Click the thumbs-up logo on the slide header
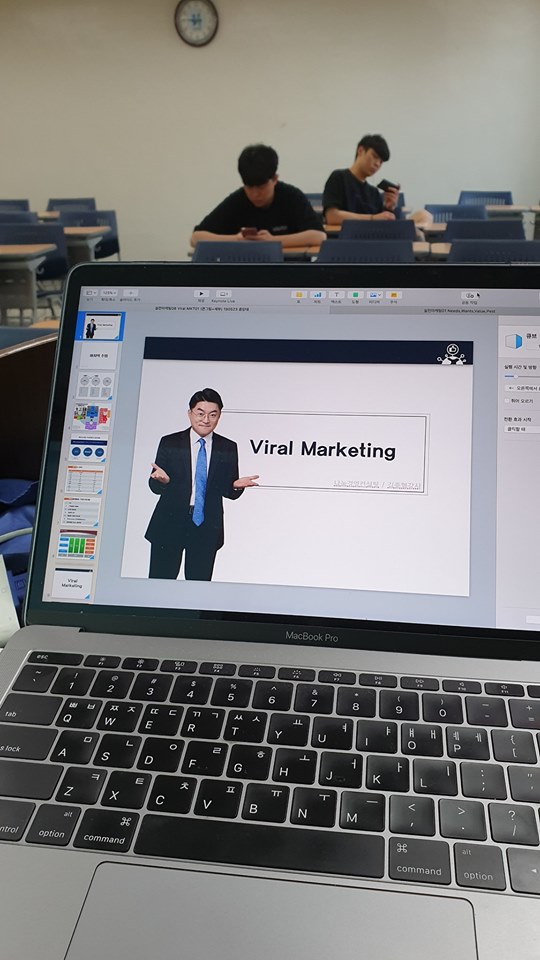 click(x=452, y=353)
